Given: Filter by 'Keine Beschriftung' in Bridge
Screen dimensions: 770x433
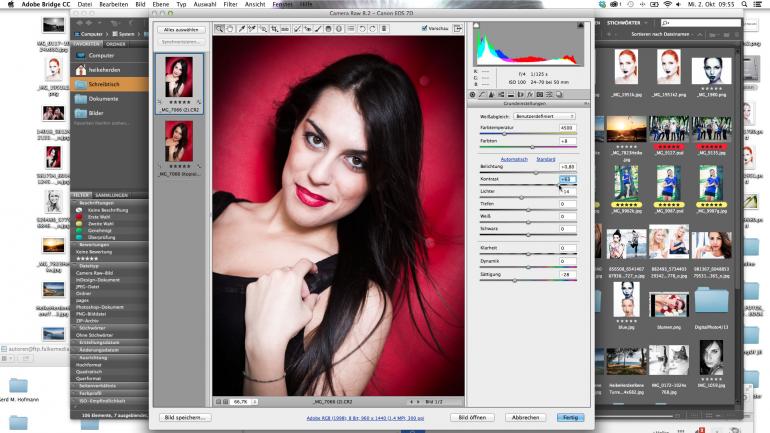Looking at the screenshot, I should 108,210.
